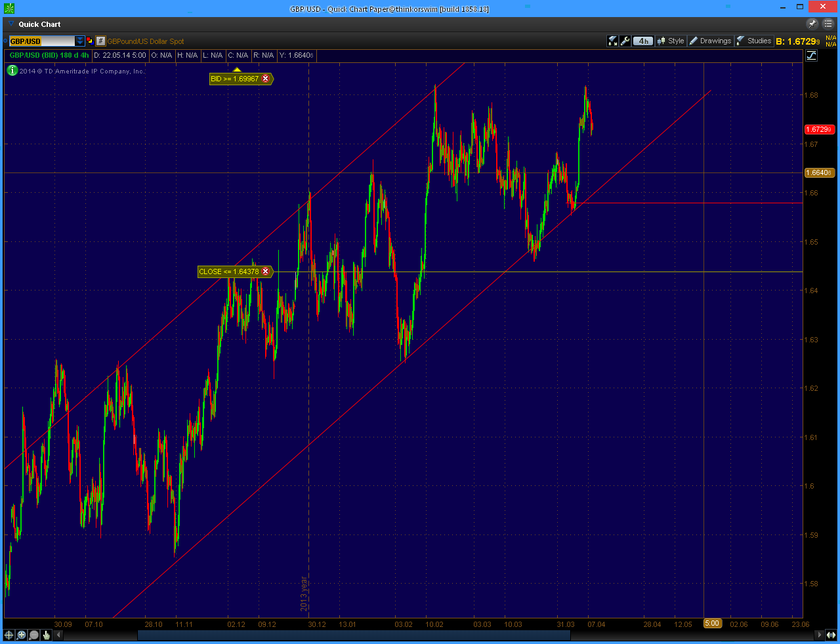Click the GBP/USD symbol input field
The height and width of the screenshot is (644, 840).
coord(42,41)
